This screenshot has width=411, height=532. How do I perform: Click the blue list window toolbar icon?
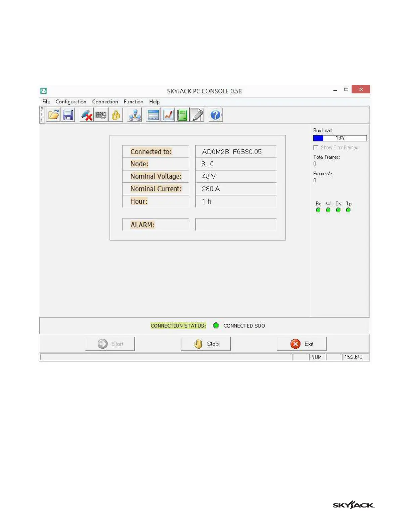click(x=153, y=115)
